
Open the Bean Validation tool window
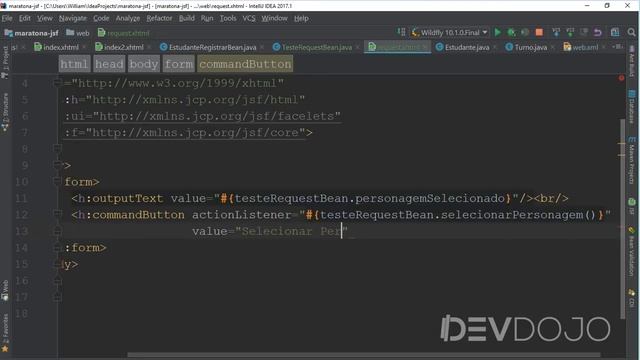click(632, 251)
